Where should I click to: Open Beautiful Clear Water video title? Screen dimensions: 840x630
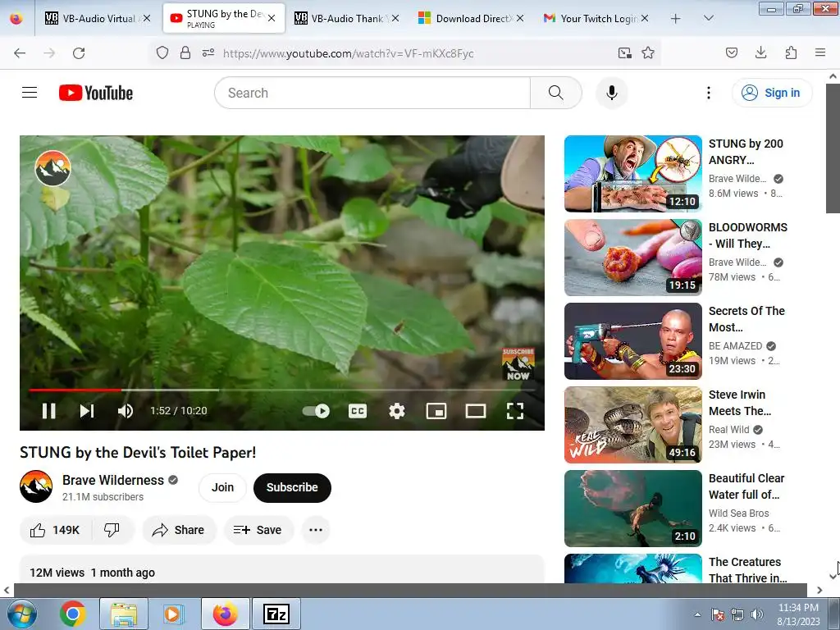[746, 486]
